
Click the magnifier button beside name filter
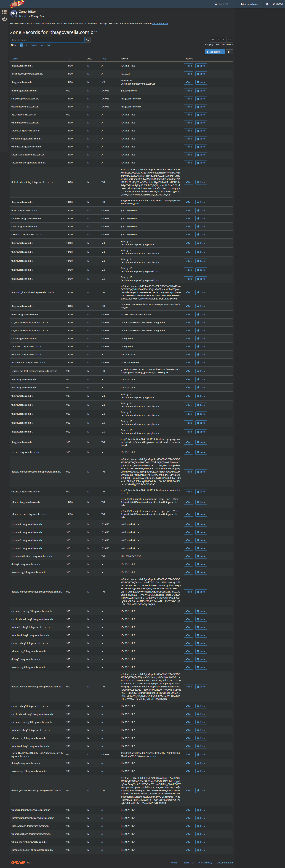pyautogui.click(x=88, y=40)
